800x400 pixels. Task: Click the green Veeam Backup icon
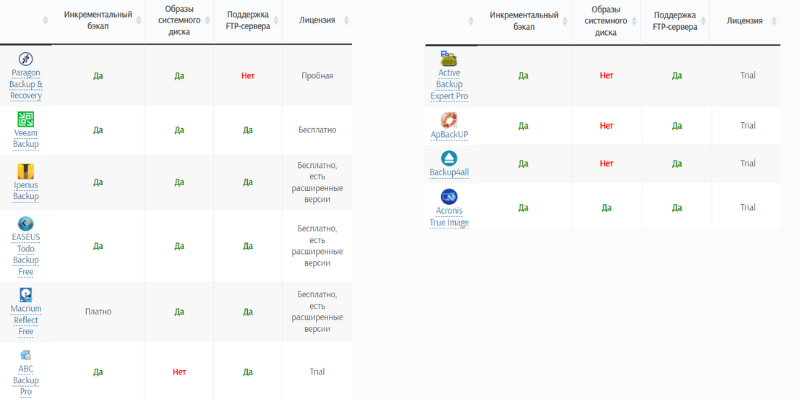click(26, 120)
